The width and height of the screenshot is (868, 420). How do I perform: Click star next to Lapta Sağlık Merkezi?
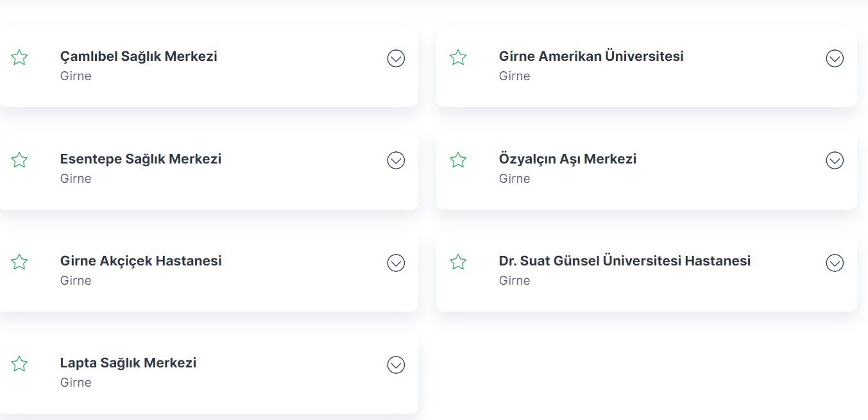[19, 364]
